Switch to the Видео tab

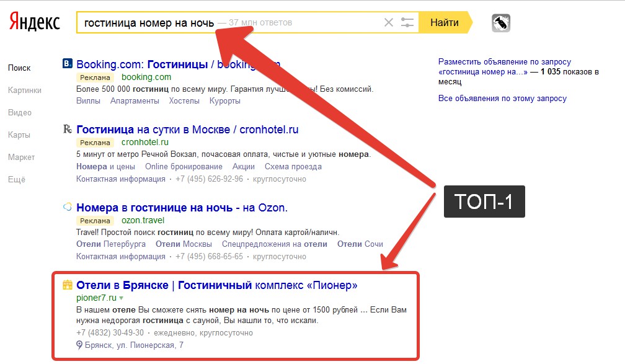20,112
